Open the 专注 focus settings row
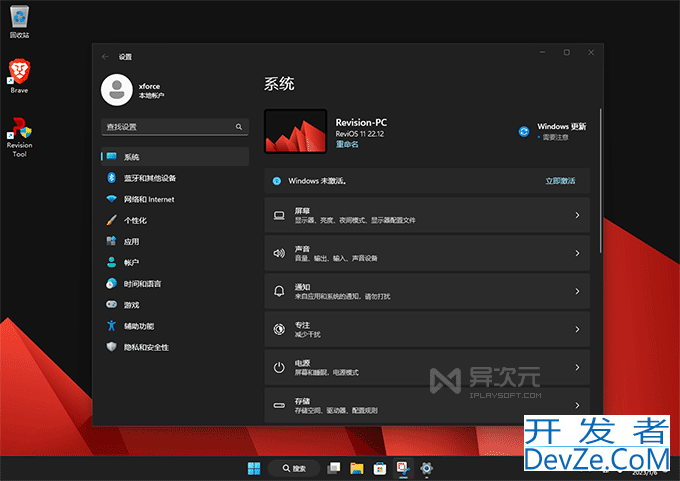The width and height of the screenshot is (680, 481). (x=427, y=329)
